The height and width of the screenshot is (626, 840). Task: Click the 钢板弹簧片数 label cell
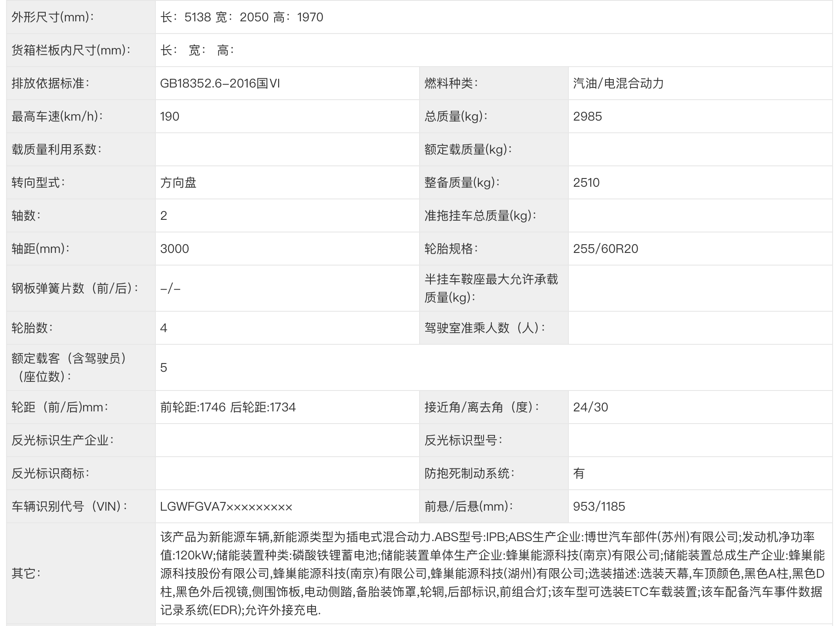tap(75, 288)
